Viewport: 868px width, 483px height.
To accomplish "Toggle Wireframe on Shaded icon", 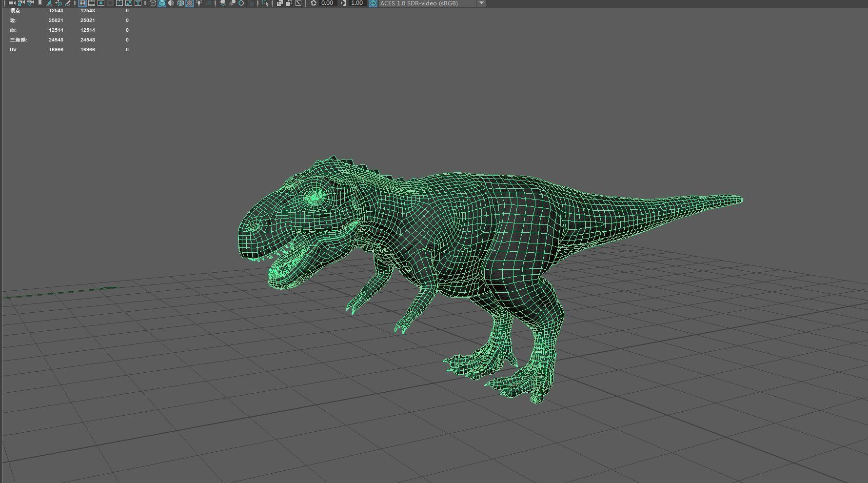I will click(x=180, y=3).
